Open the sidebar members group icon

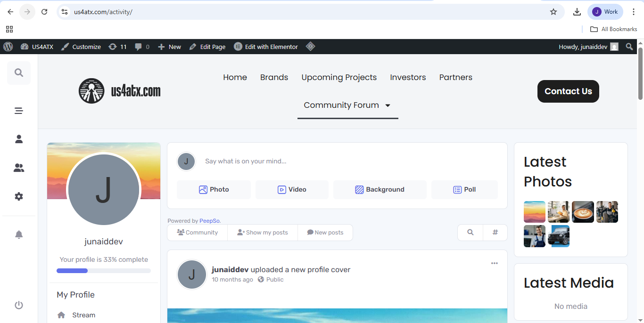pyautogui.click(x=19, y=168)
